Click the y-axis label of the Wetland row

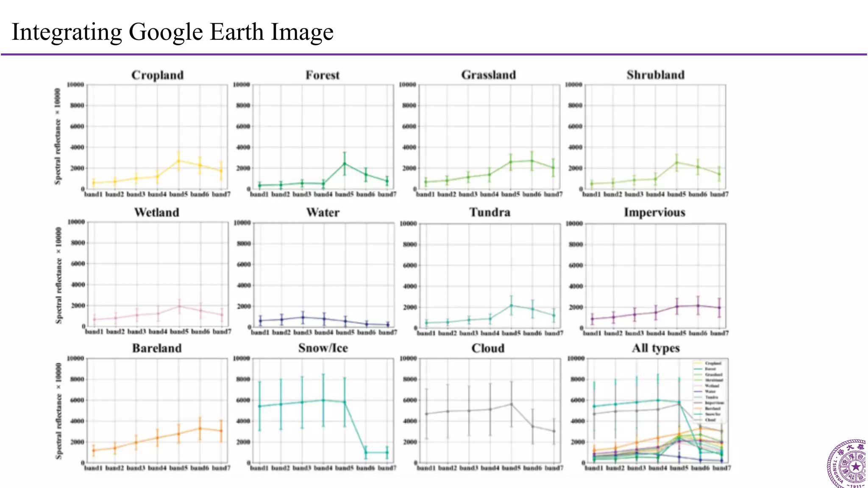click(58, 275)
